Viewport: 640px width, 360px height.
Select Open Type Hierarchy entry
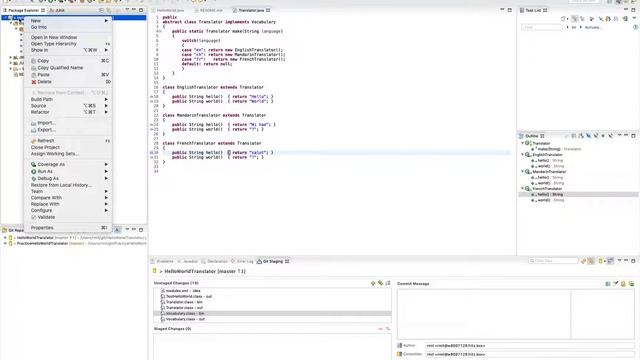68,44
